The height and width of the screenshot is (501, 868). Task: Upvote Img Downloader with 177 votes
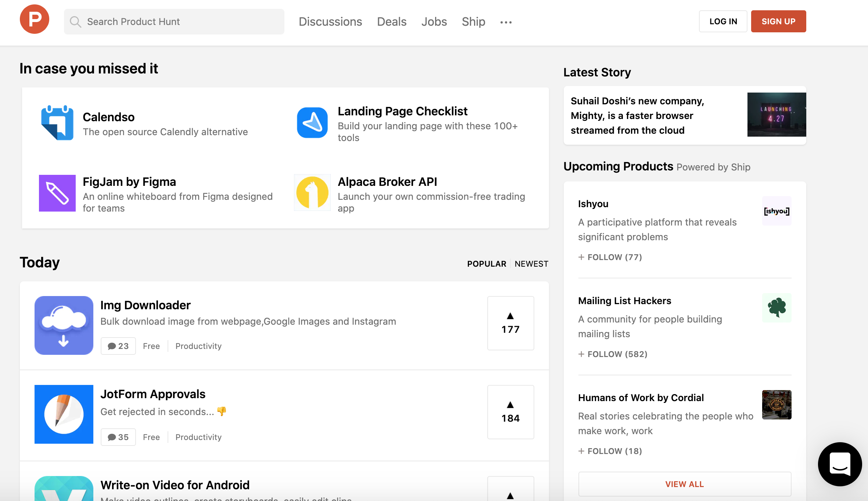[510, 323]
